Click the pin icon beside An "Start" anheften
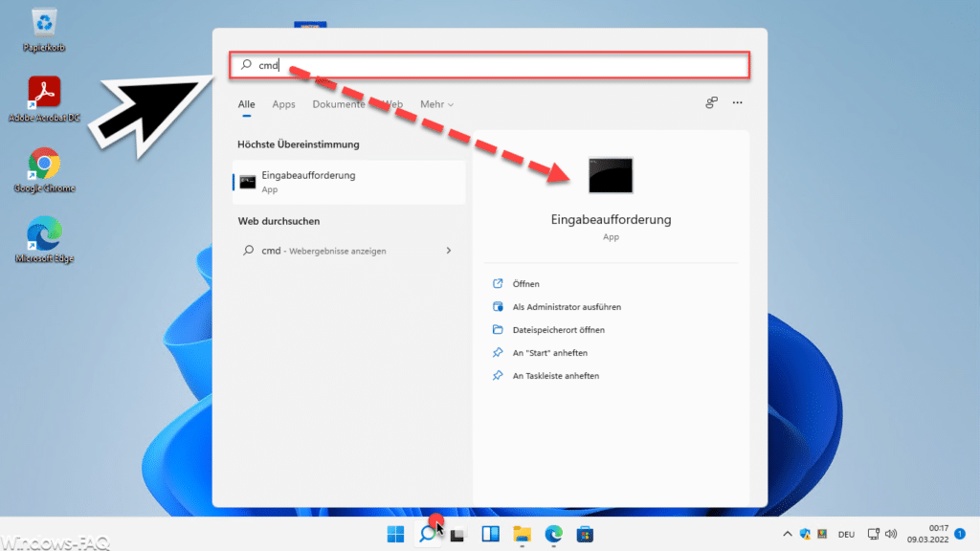 pos(498,353)
